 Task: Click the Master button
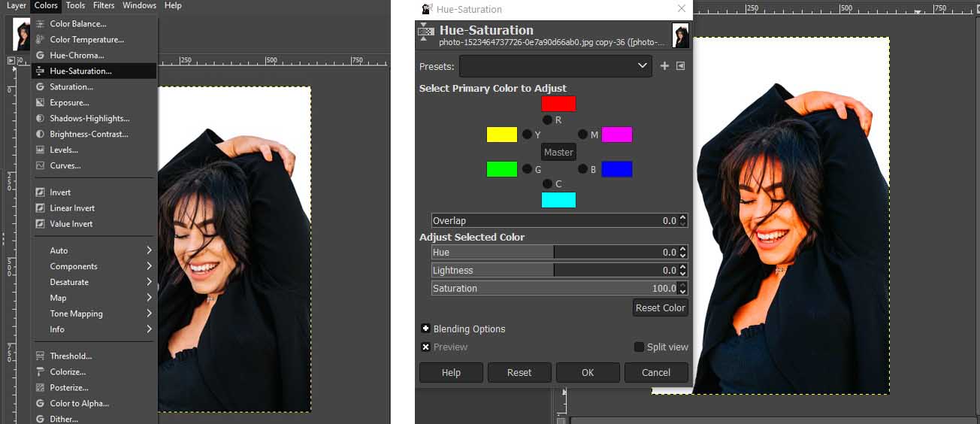click(558, 152)
